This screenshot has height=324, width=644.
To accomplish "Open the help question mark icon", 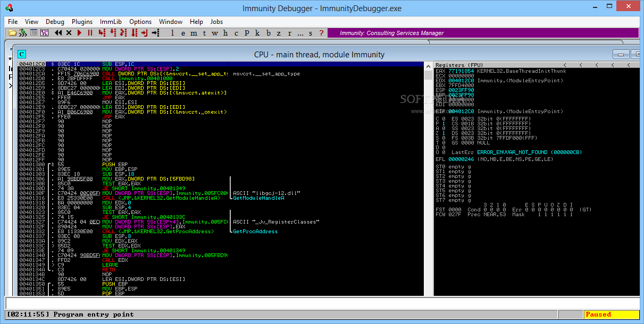I will click(x=321, y=33).
